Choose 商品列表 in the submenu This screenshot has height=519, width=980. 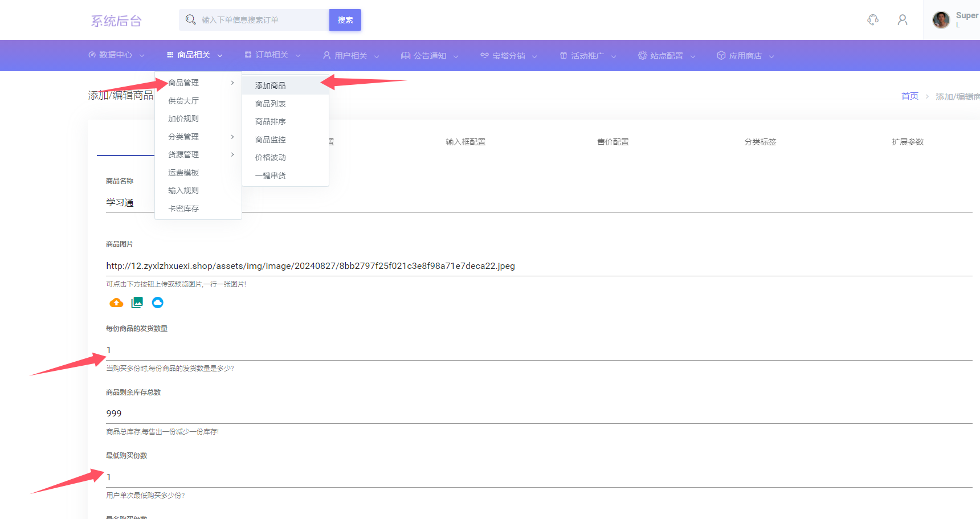[271, 104]
